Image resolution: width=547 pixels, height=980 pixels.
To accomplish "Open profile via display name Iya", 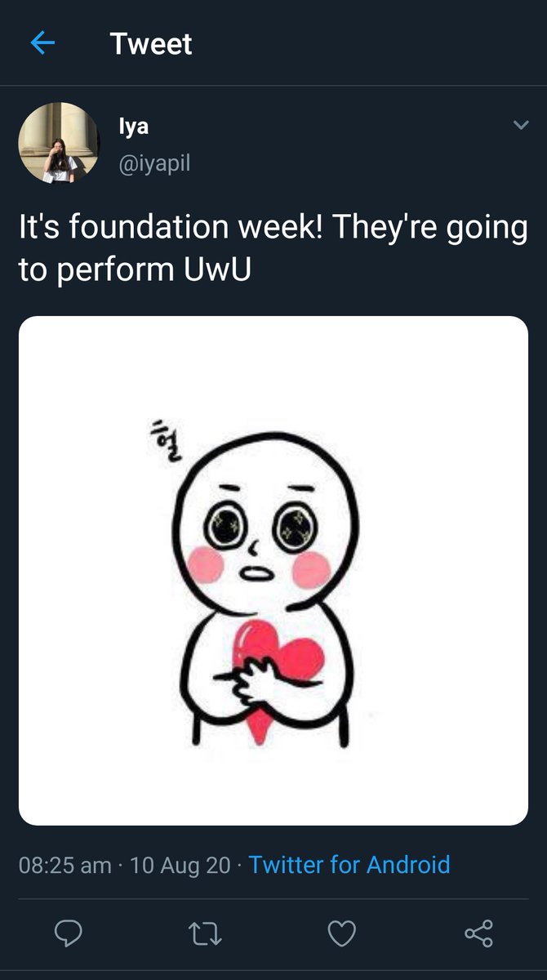I will pyautogui.click(x=134, y=127).
